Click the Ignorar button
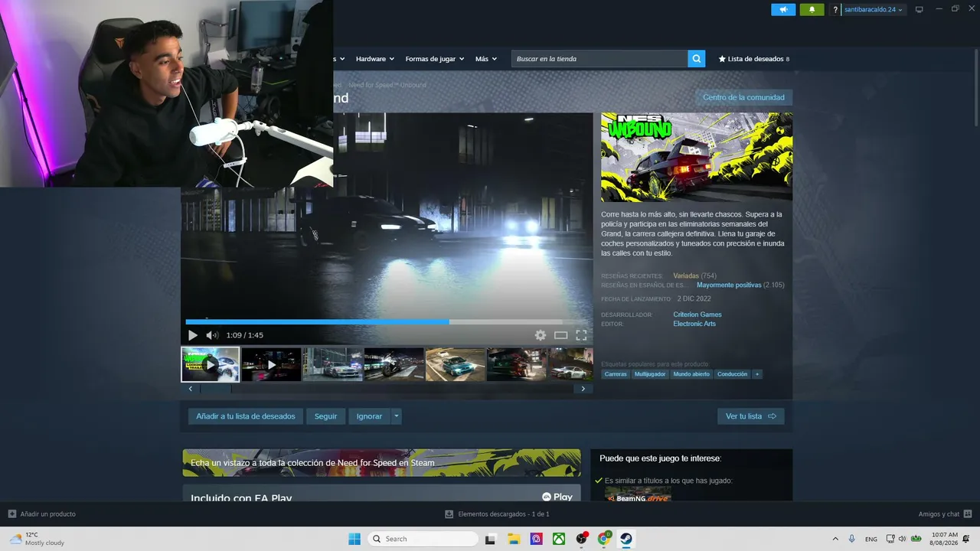980x551 pixels. [x=369, y=416]
